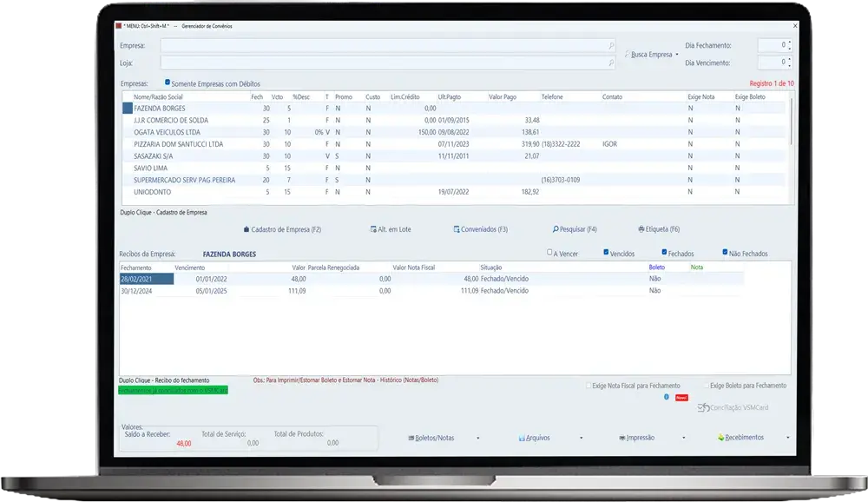Select the PIZZARIA DOM SANTUCCI LTDA row
Image resolution: width=868 pixels, height=502 pixels.
click(179, 143)
